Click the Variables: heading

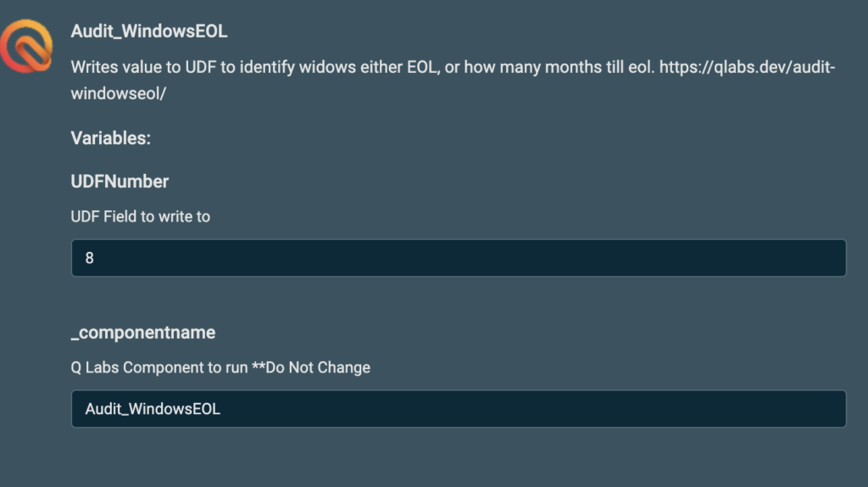[111, 138]
